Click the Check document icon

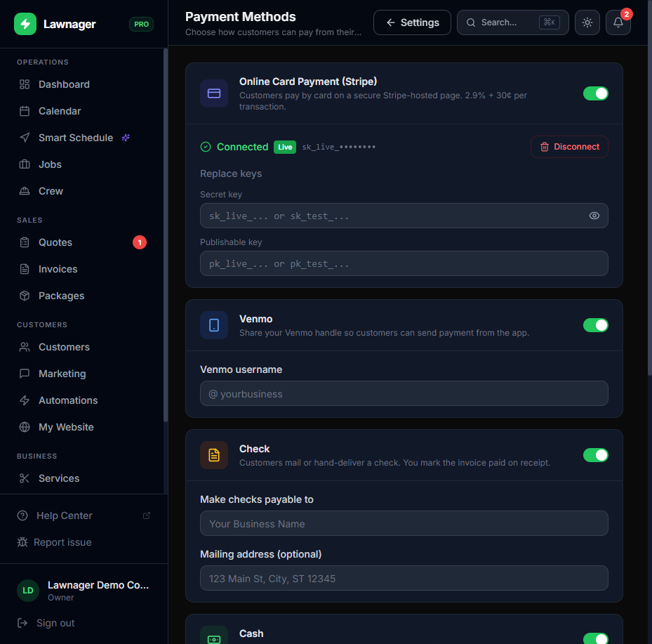click(x=214, y=455)
